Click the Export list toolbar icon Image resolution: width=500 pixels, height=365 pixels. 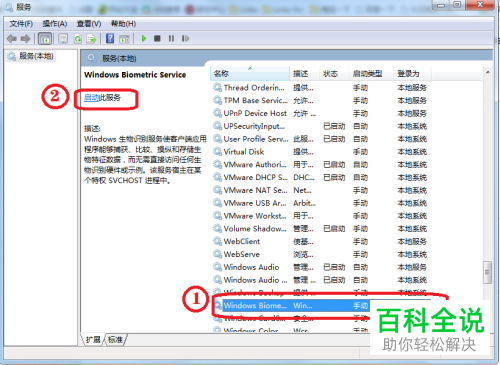[x=91, y=39]
